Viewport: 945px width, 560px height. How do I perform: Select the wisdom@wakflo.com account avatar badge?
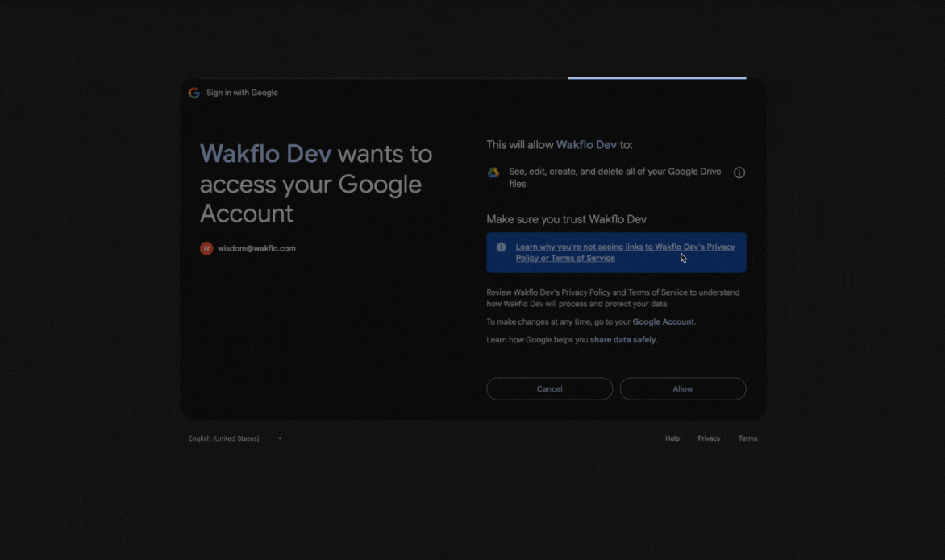[x=206, y=248]
